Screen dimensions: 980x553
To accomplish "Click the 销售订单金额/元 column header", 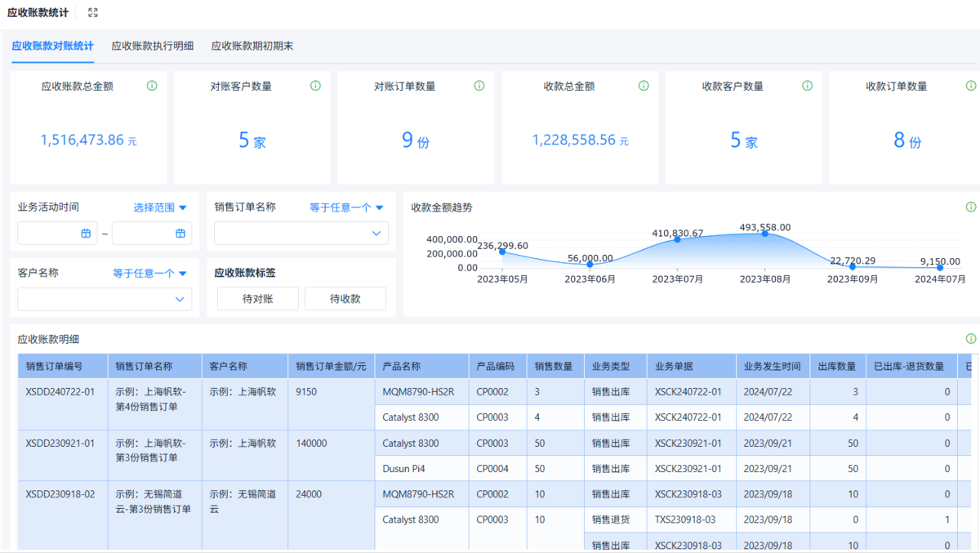I will pos(331,367).
